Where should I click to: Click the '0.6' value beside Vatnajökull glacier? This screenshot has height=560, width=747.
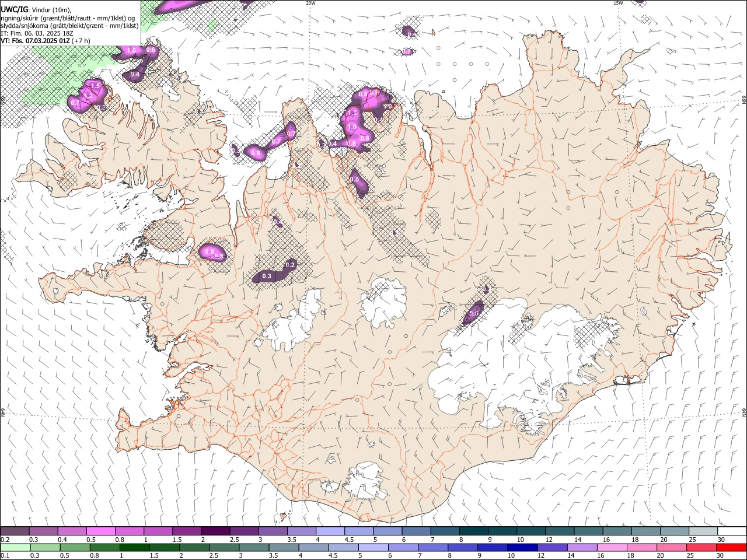474,314
